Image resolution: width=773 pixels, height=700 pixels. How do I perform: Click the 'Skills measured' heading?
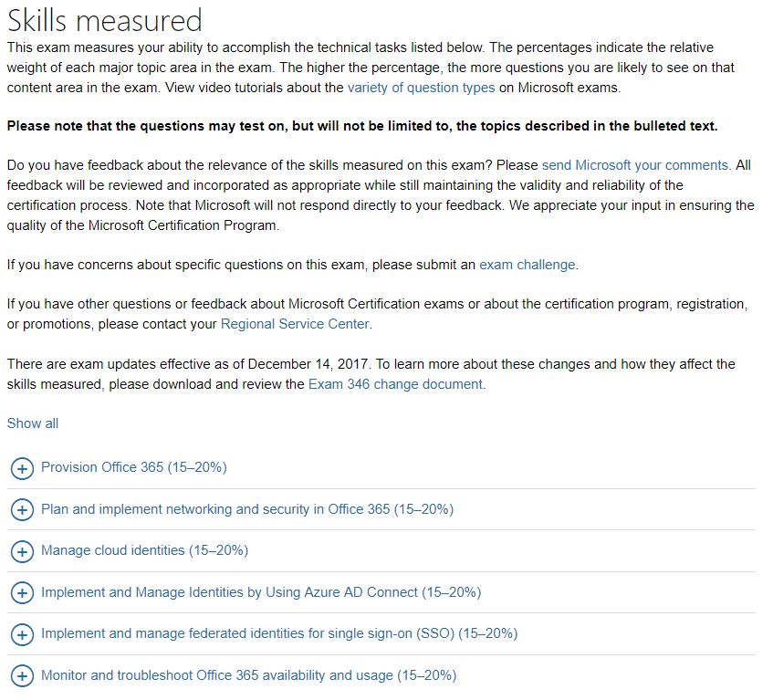coord(105,20)
